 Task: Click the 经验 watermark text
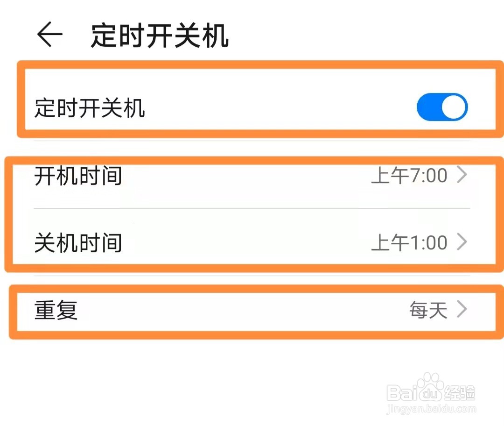click(x=460, y=392)
